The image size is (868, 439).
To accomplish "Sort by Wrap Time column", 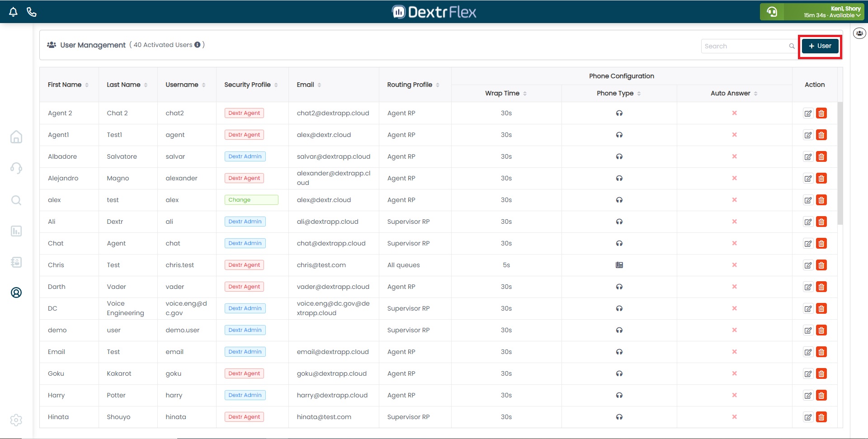I will 525,94.
